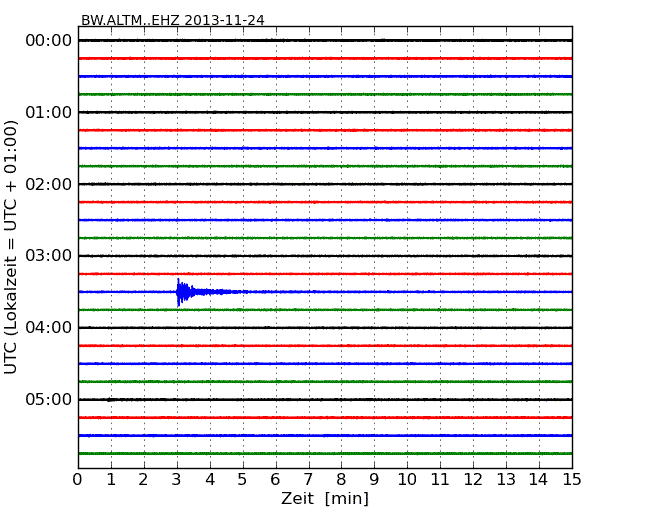Viewport: 650px width, 520px height.
Task: Click the y-axis label UTC (Lokalzeit = UTC + 01:00)
Action: (x=11, y=247)
